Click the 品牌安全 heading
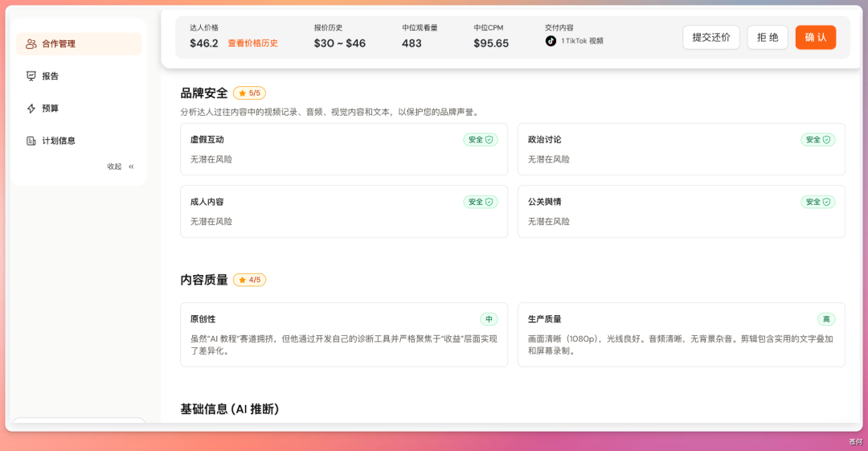 point(204,93)
